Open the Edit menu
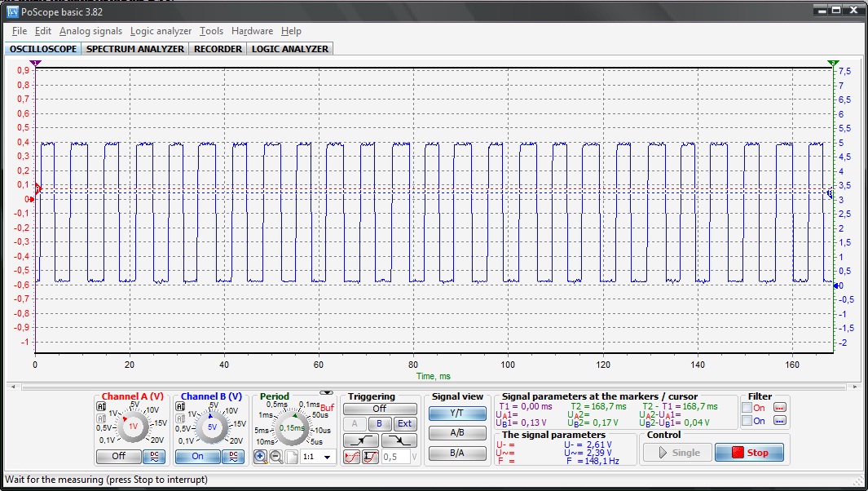The image size is (868, 491). click(42, 31)
